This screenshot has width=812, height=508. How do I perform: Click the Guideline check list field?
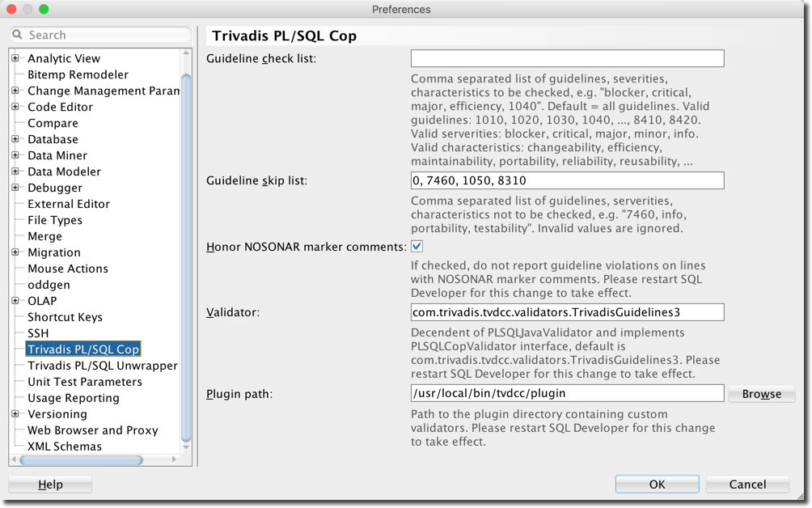(568, 58)
